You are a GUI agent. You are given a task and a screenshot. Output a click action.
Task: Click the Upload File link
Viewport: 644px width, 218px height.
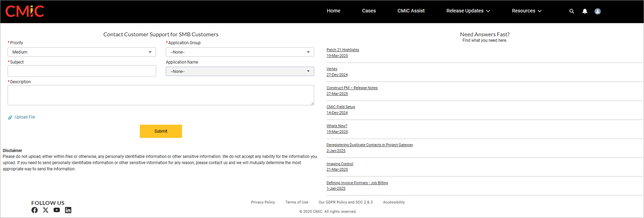pyautogui.click(x=25, y=117)
